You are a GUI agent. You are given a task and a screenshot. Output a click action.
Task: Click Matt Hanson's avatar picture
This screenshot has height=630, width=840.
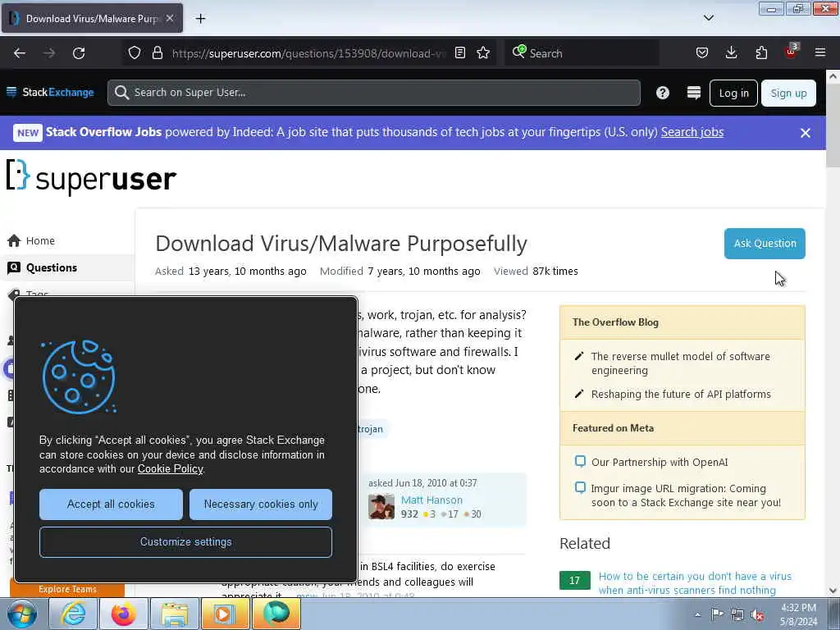pyautogui.click(x=381, y=506)
